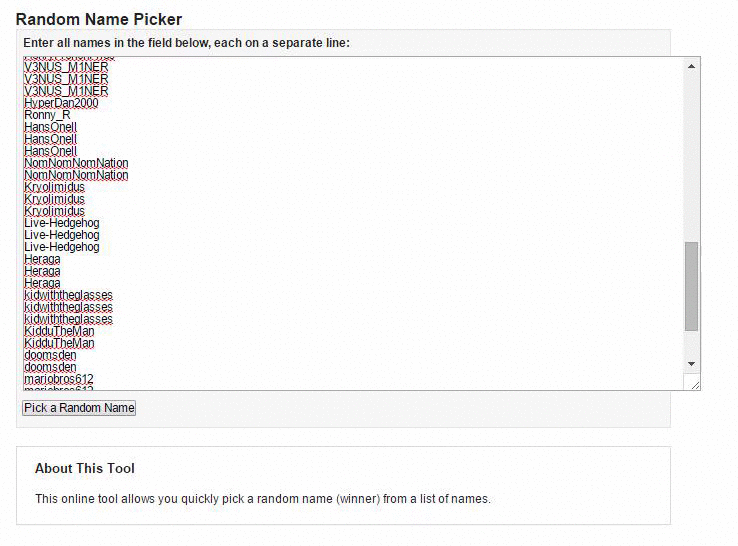This screenshot has width=738, height=546.
Task: Click the first Live-Hedgehog entry
Action: tap(62, 223)
